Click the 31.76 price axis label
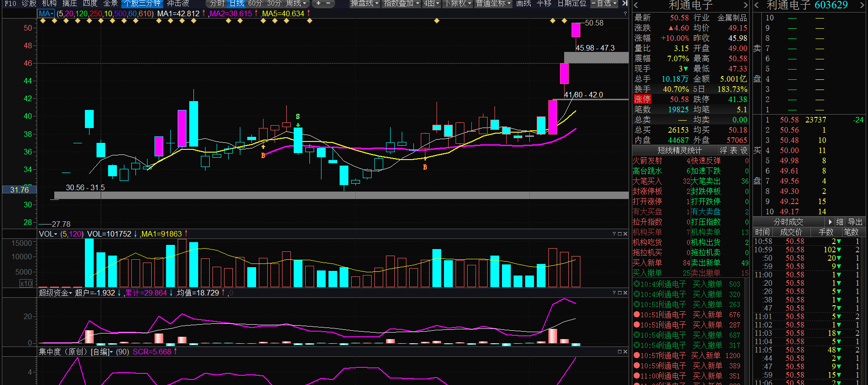This screenshot has height=385, width=868. (19, 190)
